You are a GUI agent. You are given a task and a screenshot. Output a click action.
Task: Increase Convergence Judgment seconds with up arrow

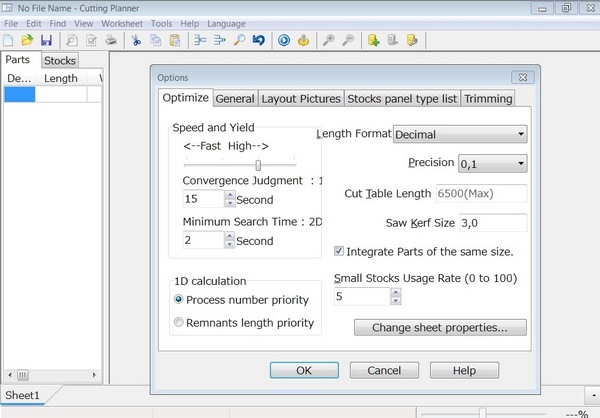tap(230, 194)
